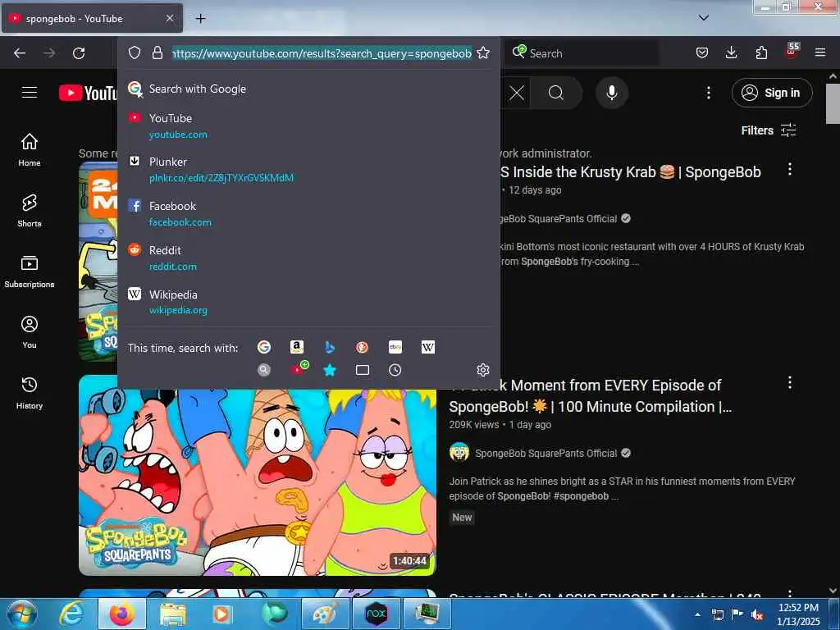This screenshot has height=630, width=840.
Task: Open Inside the Krusty Krab video title
Action: 631,172
